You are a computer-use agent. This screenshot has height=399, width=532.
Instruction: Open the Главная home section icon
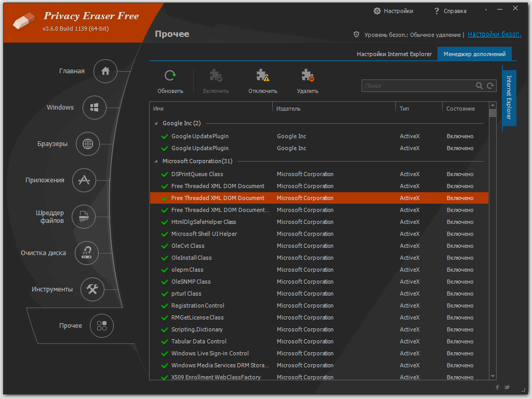point(105,71)
